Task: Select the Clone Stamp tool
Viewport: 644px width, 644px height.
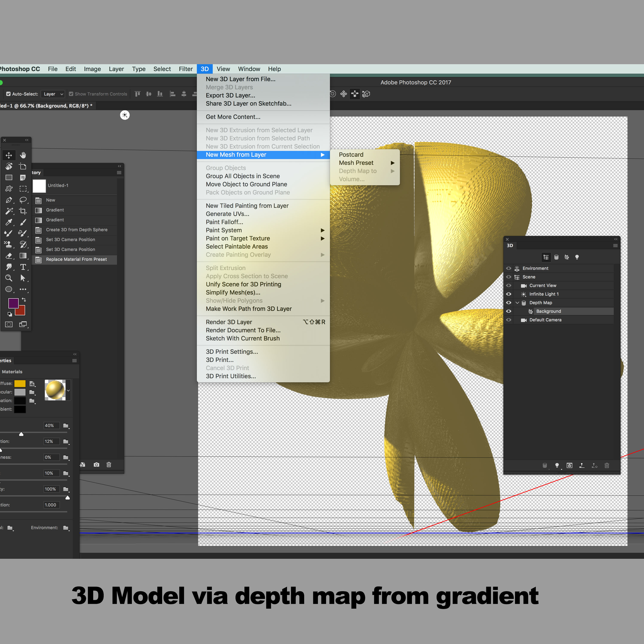Action: click(9, 245)
